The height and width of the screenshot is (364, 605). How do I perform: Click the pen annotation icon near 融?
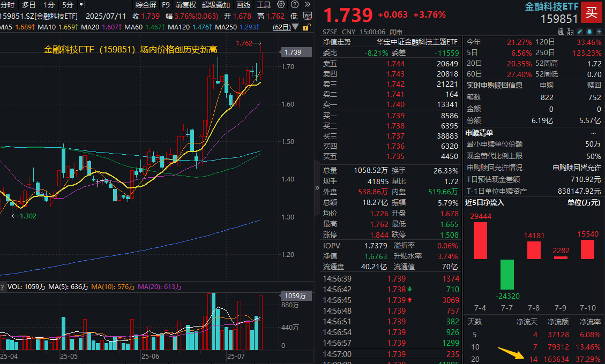(x=580, y=32)
